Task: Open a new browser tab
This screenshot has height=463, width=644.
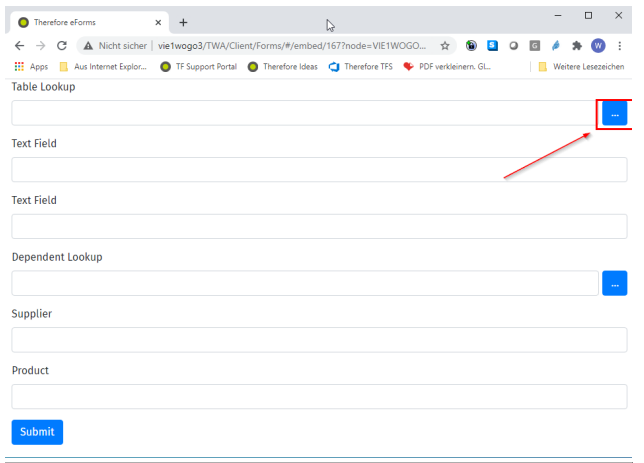Action: pos(183,23)
